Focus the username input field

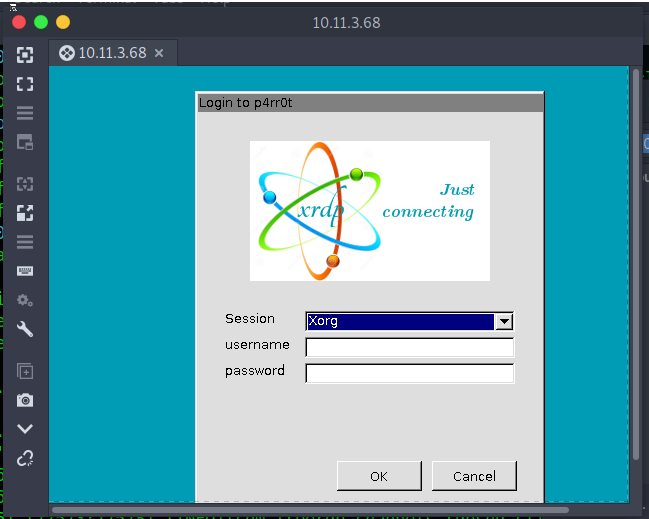pos(410,347)
